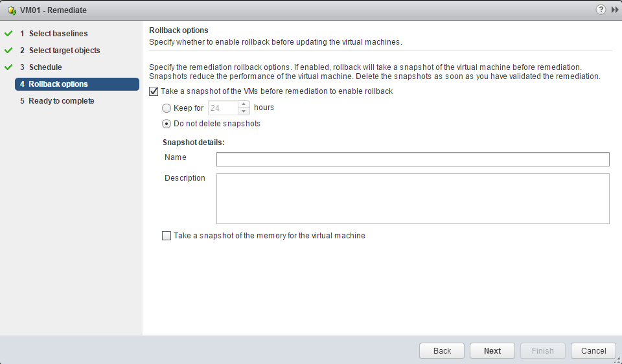Enable Take a snapshot of the memory
Screen dimensions: 622x364
point(167,236)
